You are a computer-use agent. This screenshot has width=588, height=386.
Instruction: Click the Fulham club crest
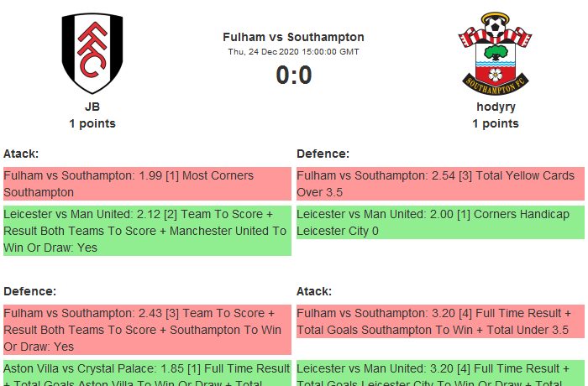click(92, 55)
